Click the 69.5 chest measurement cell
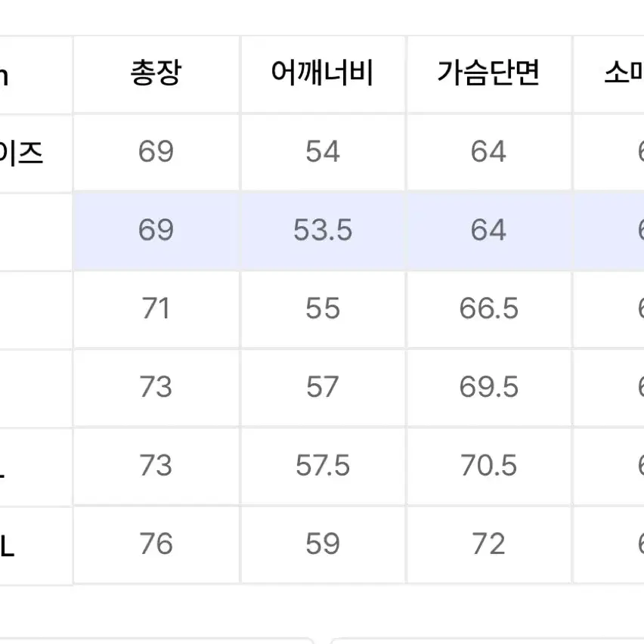The width and height of the screenshot is (644, 644). click(x=489, y=387)
